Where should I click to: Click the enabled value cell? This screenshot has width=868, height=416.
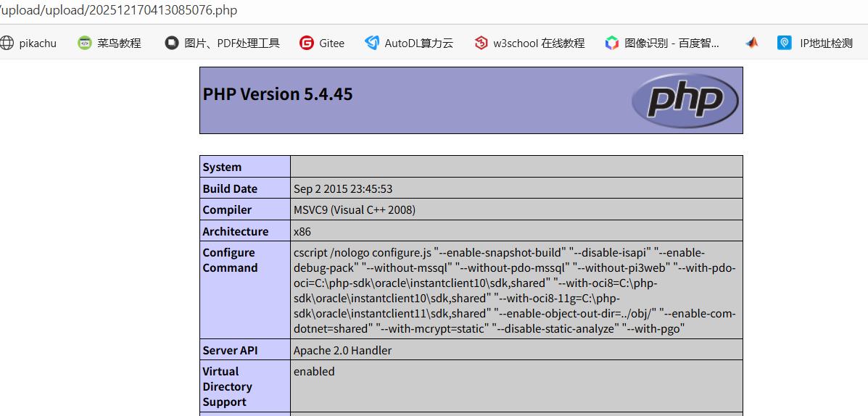pos(516,386)
